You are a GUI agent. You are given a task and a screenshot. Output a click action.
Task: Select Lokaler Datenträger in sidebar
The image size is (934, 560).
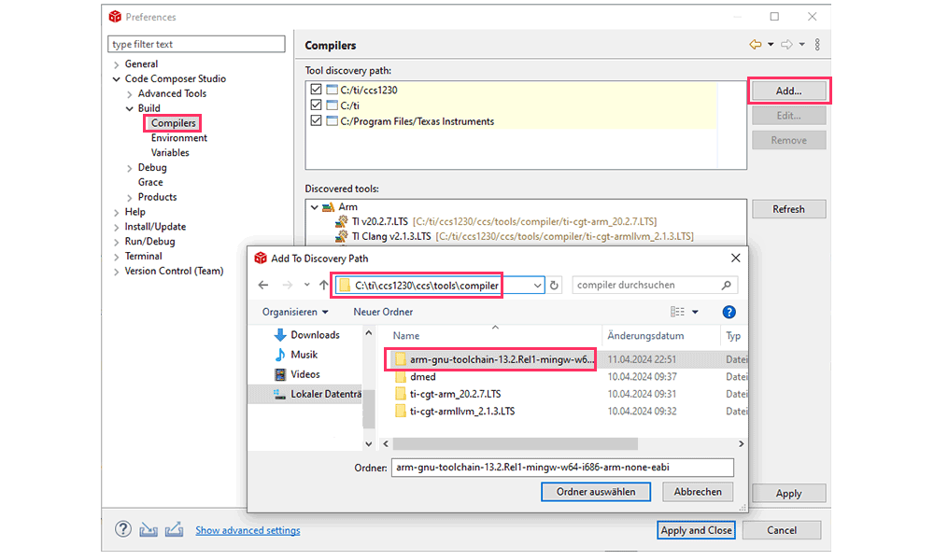pos(317,394)
